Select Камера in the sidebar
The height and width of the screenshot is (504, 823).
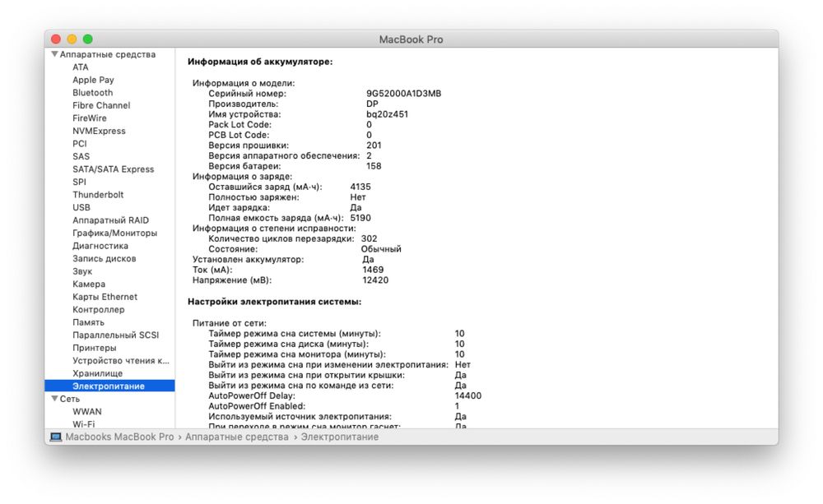(x=89, y=284)
